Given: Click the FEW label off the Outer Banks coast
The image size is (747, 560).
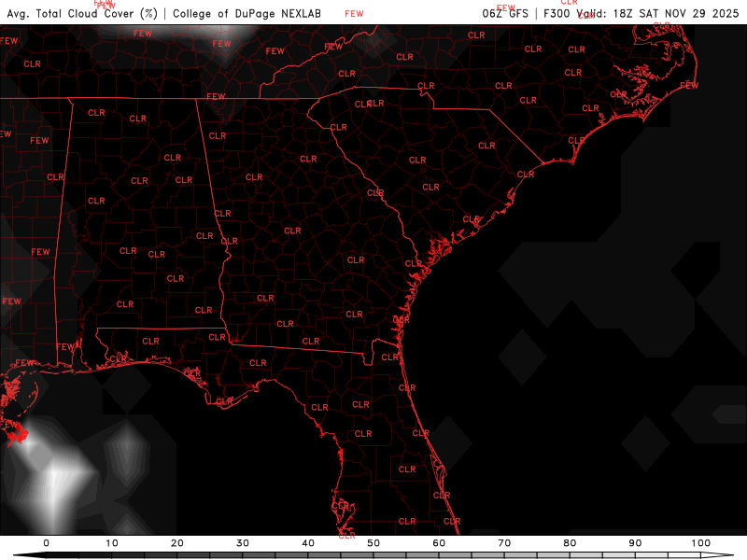Looking at the screenshot, I should coord(689,86).
